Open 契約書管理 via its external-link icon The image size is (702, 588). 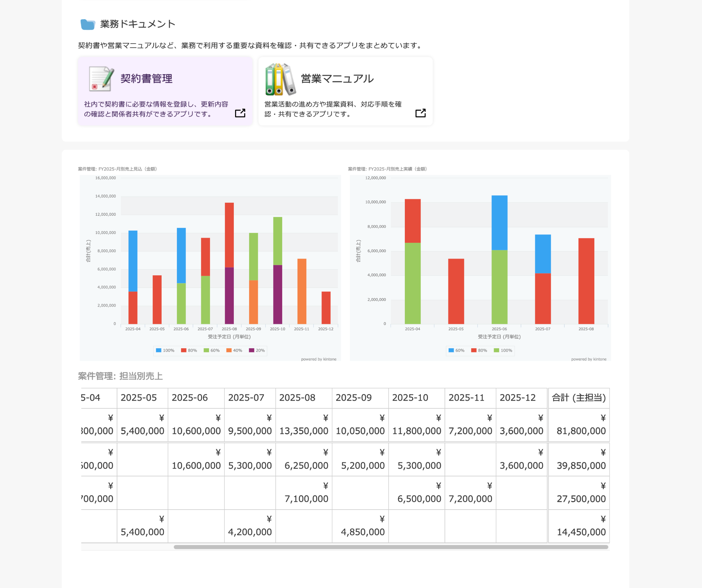click(x=240, y=113)
